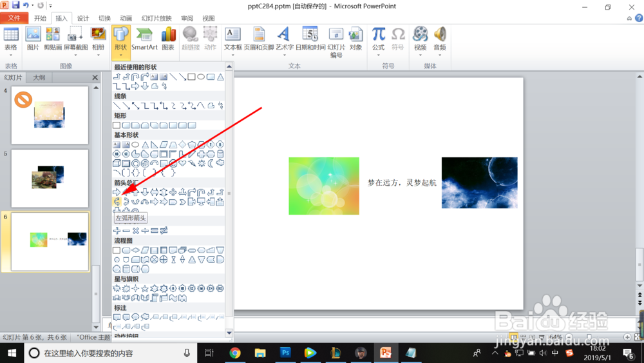Screen dimensions: 644x363
Task: Insert a chart
Action: click(x=168, y=39)
